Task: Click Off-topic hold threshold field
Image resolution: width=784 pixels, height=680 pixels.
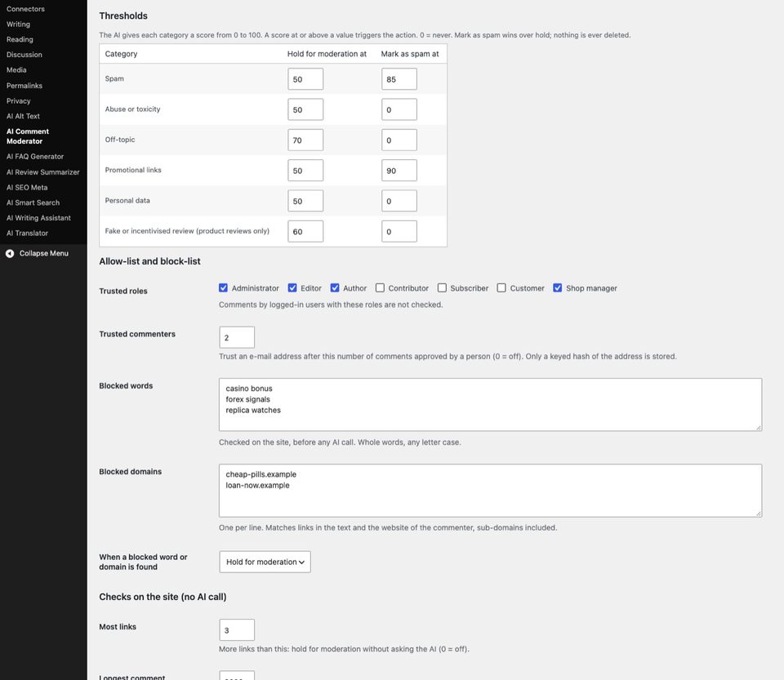Action: tap(305, 140)
